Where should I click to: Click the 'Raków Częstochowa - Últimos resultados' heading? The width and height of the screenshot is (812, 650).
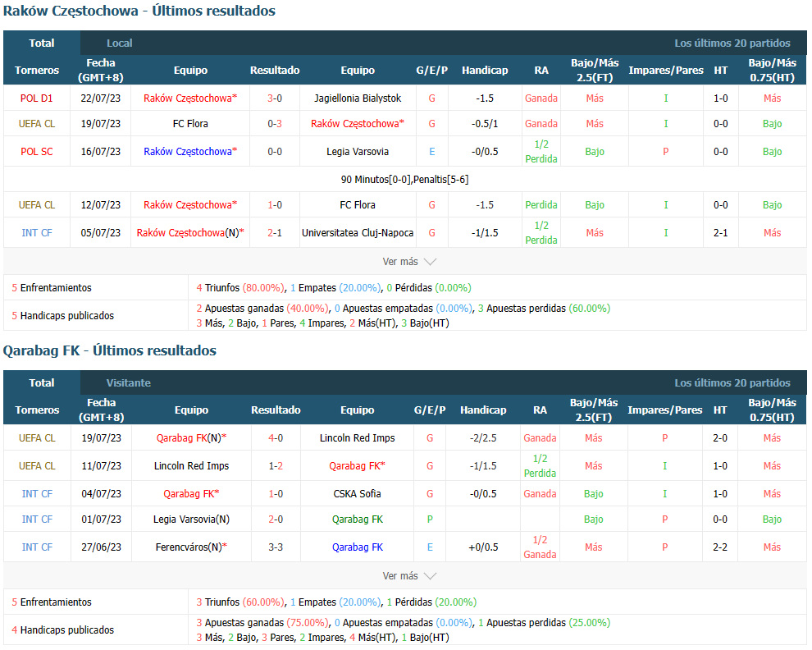pos(139,11)
